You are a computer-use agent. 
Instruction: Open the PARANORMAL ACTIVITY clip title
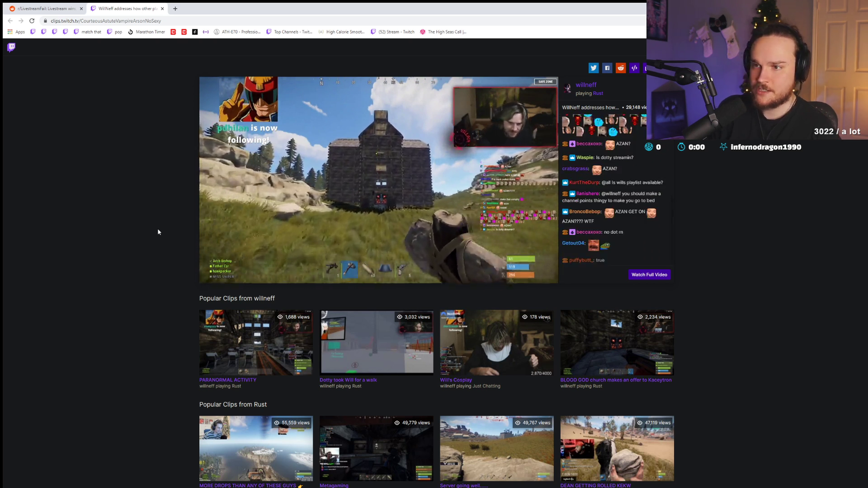(228, 380)
